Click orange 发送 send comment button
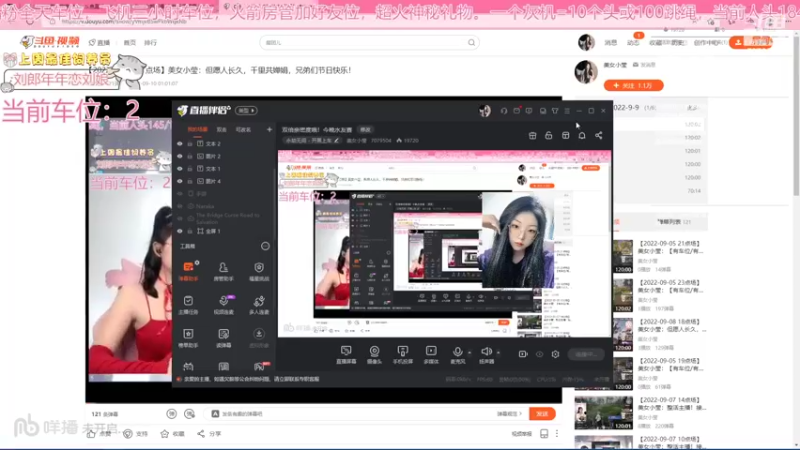 point(542,414)
